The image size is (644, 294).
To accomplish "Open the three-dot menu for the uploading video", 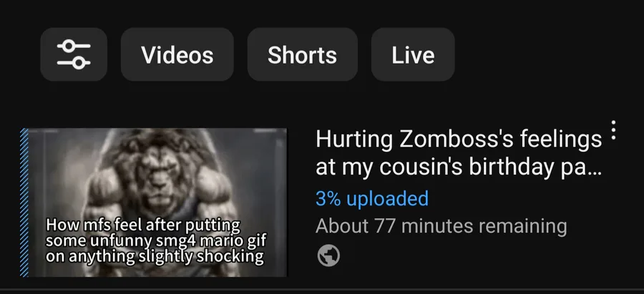I will (x=613, y=130).
